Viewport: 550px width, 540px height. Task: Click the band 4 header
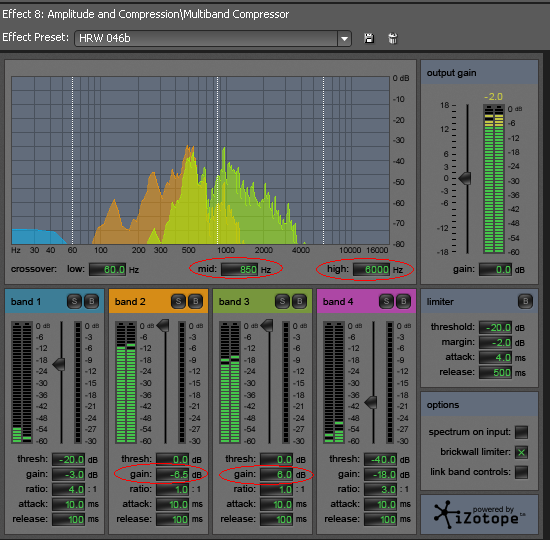(x=366, y=301)
